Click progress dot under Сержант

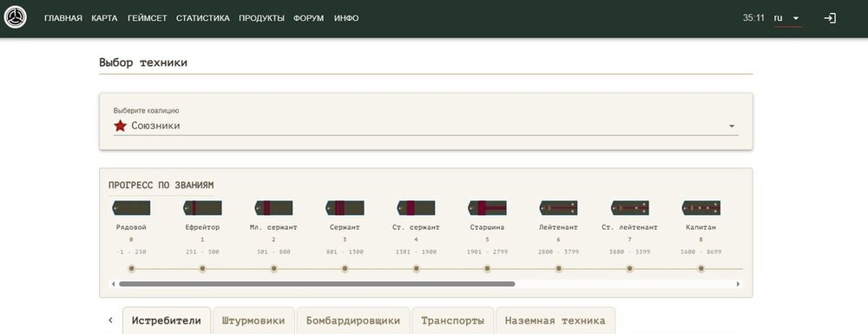point(345,269)
